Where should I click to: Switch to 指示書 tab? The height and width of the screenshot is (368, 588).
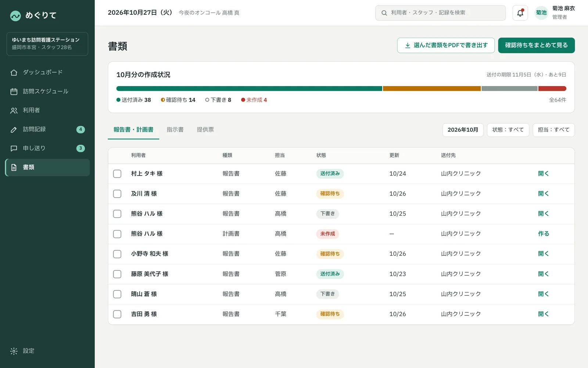tap(175, 130)
